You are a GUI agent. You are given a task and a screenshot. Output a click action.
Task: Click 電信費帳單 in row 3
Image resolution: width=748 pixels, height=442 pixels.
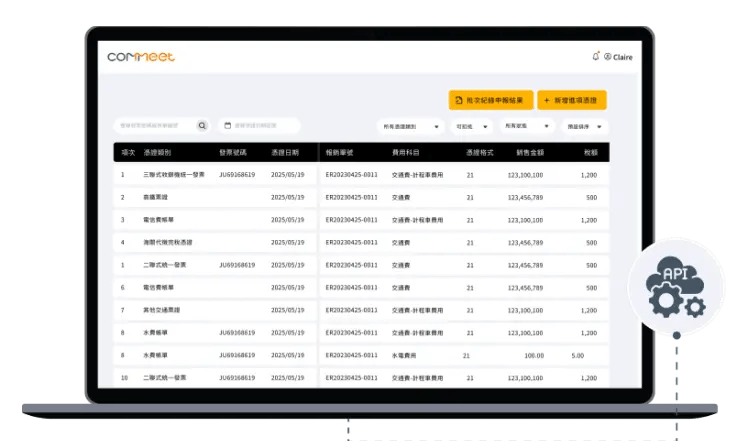(158, 220)
